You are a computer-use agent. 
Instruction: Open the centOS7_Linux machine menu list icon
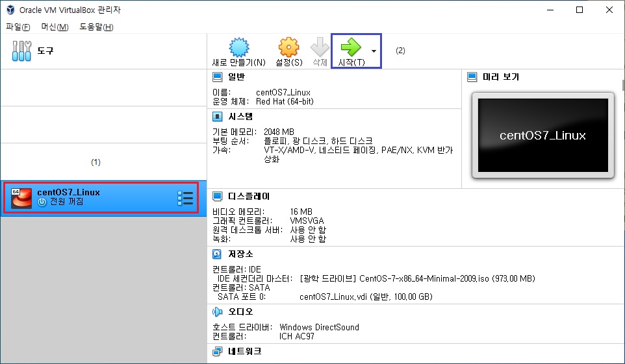(x=185, y=198)
